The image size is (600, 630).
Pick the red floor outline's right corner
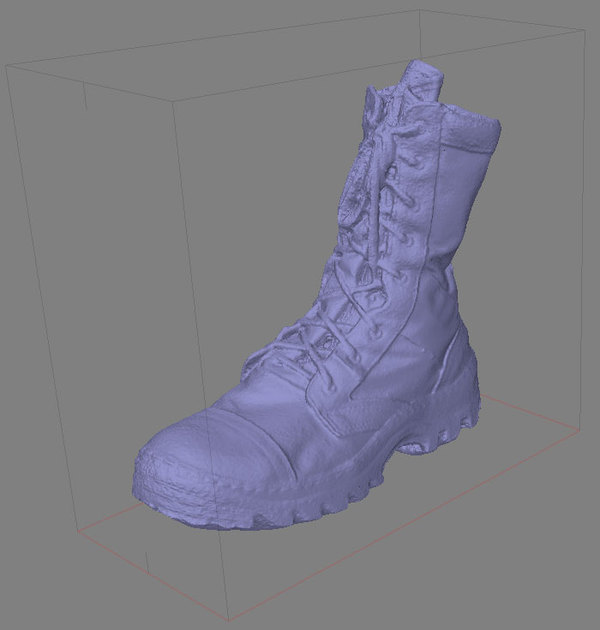click(x=579, y=432)
